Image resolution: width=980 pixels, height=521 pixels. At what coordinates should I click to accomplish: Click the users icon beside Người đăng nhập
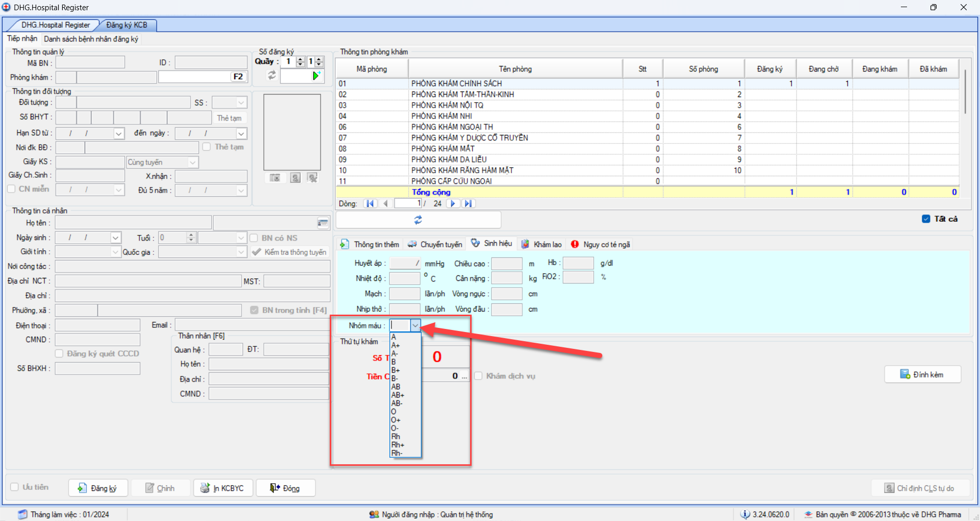pos(374,514)
